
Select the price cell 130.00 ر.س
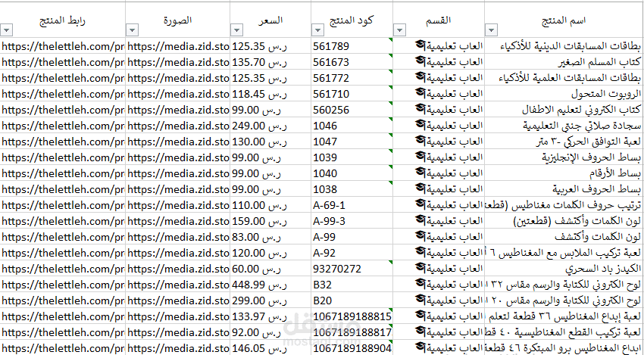(x=270, y=142)
